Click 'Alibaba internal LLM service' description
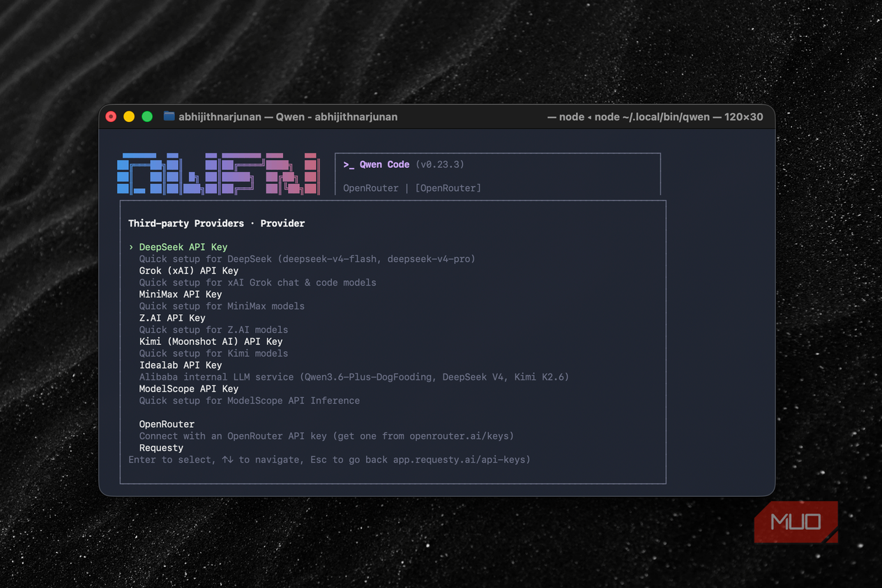882x588 pixels. [354, 377]
